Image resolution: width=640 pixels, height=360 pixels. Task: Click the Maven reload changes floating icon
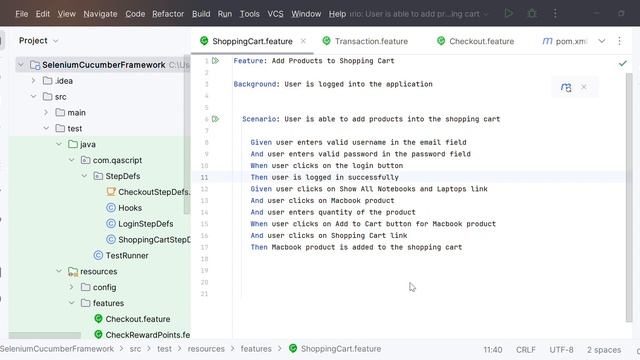point(566,87)
